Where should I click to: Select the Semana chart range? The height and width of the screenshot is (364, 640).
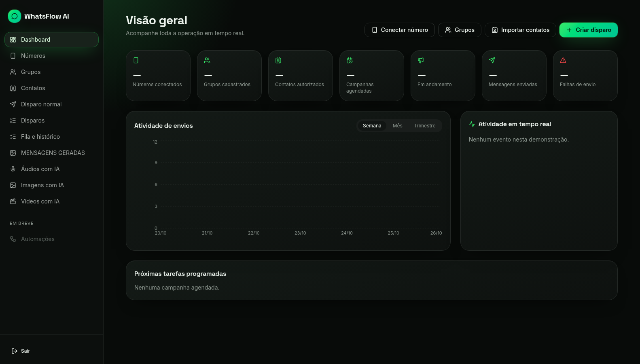coord(372,126)
